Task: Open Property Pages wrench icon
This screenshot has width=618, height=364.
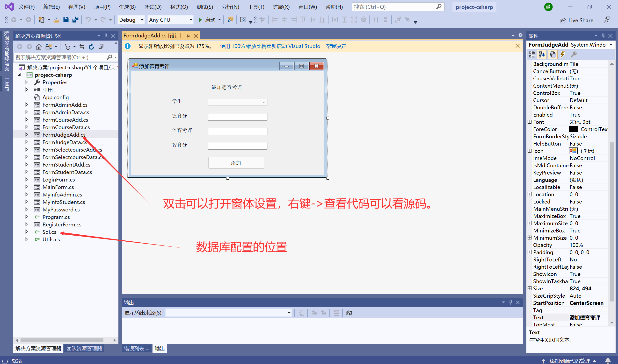Action: [x=574, y=54]
